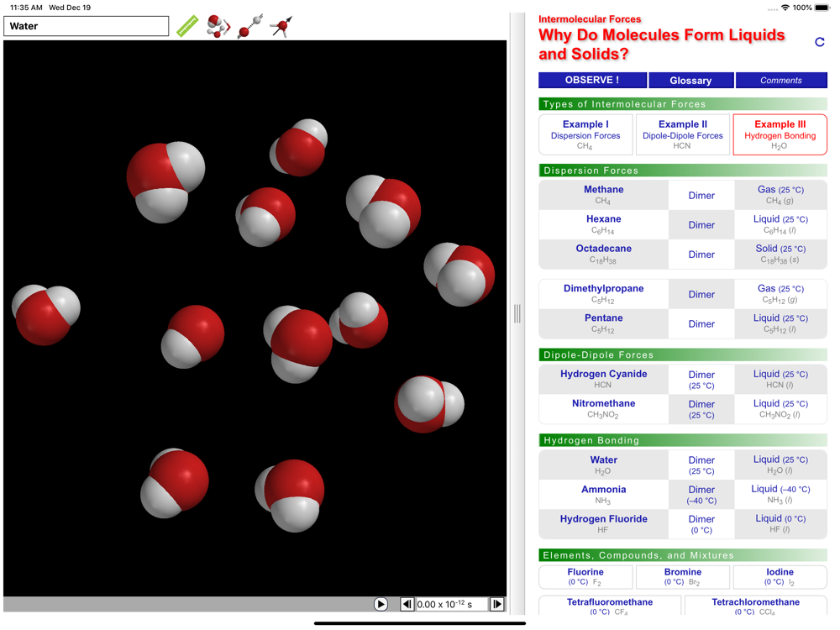Select the green ruler measurement tool
Screen dimensions: 840x630
click(187, 26)
